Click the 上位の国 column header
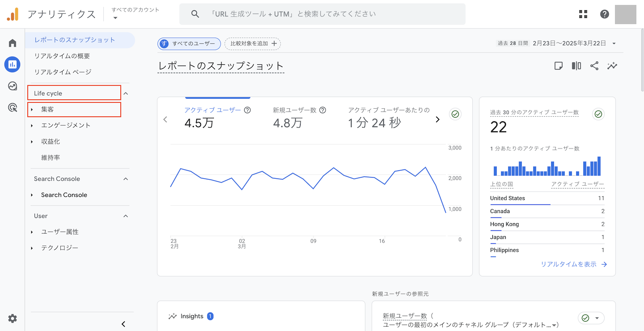This screenshot has height=331, width=644. pos(501,184)
